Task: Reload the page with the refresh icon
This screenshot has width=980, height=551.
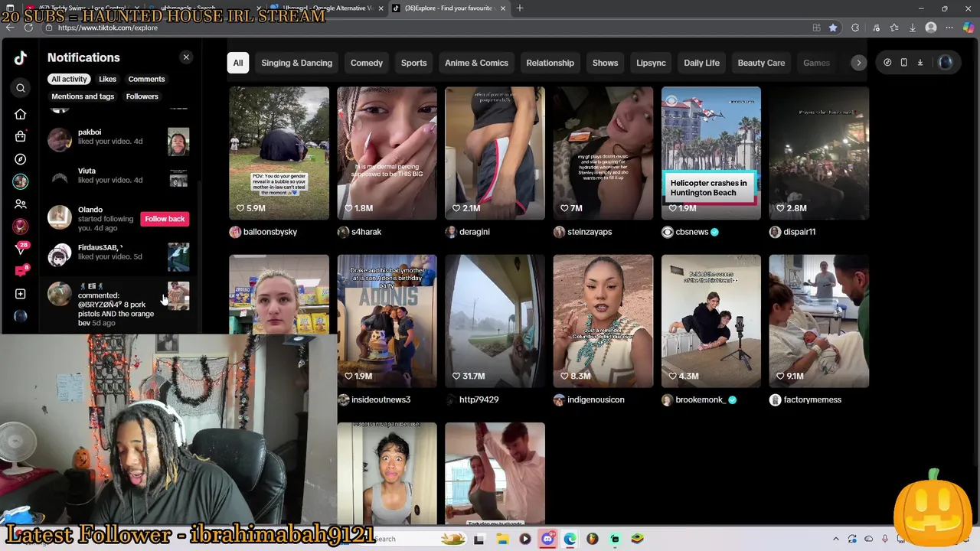Action: [28, 28]
